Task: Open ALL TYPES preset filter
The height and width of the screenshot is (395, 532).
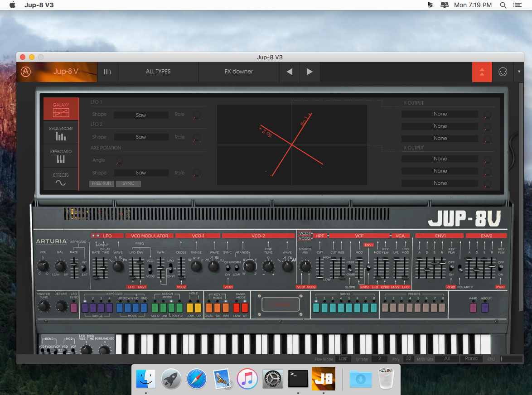Action: 158,72
